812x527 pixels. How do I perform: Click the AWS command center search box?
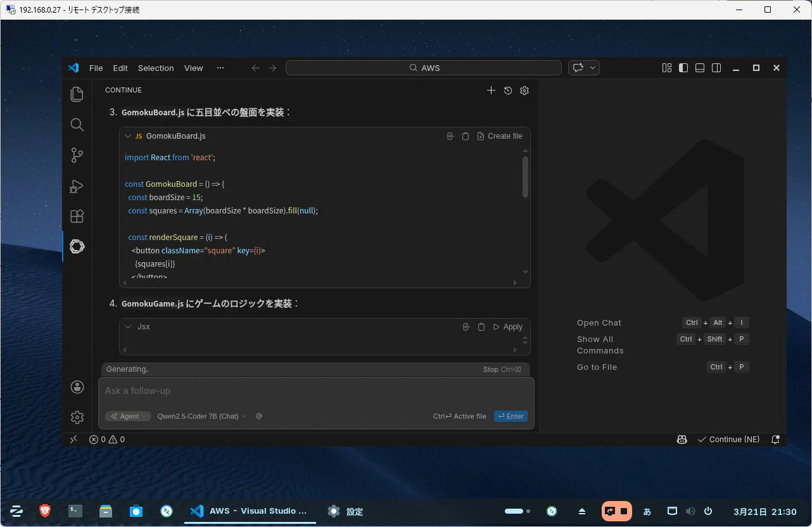click(424, 68)
